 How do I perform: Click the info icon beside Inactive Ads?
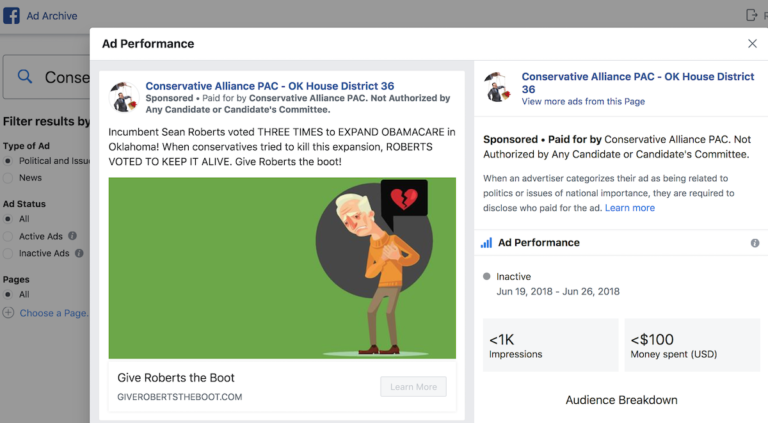pyautogui.click(x=79, y=253)
